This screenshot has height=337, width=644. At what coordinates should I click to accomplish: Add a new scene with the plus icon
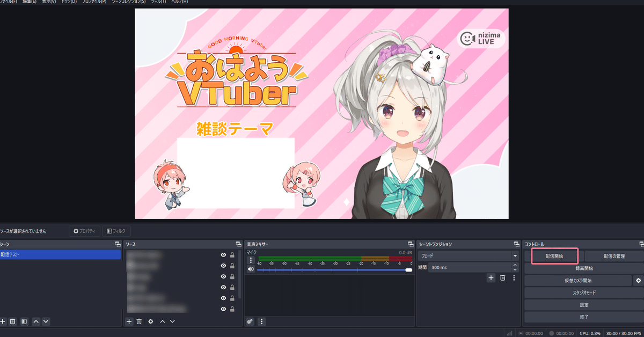3,321
